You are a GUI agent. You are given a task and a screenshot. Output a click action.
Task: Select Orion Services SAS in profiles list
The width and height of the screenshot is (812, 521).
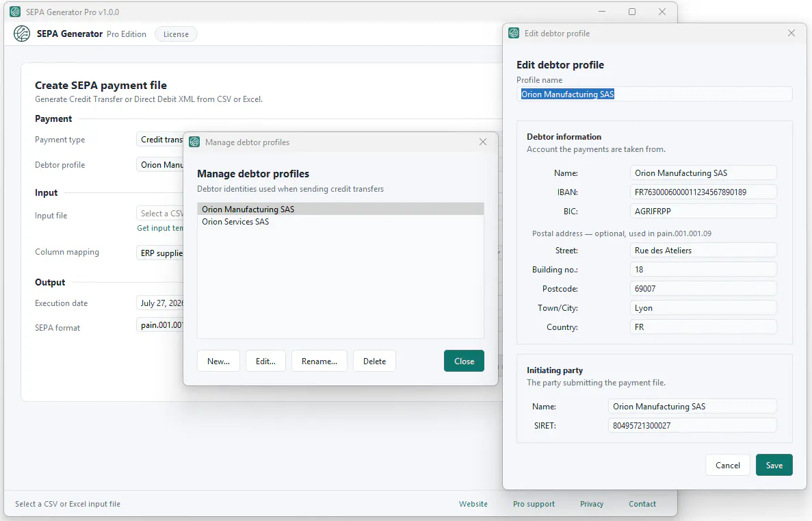[340, 221]
